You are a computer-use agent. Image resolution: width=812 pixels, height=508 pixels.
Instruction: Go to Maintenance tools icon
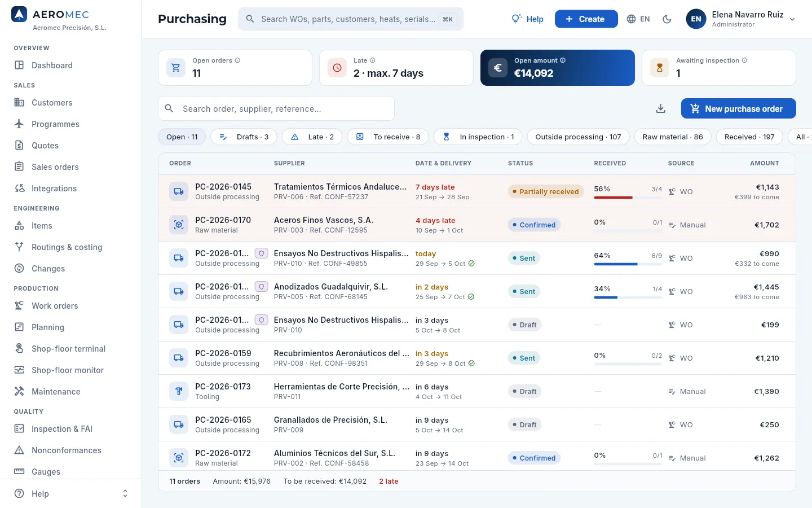click(x=19, y=392)
